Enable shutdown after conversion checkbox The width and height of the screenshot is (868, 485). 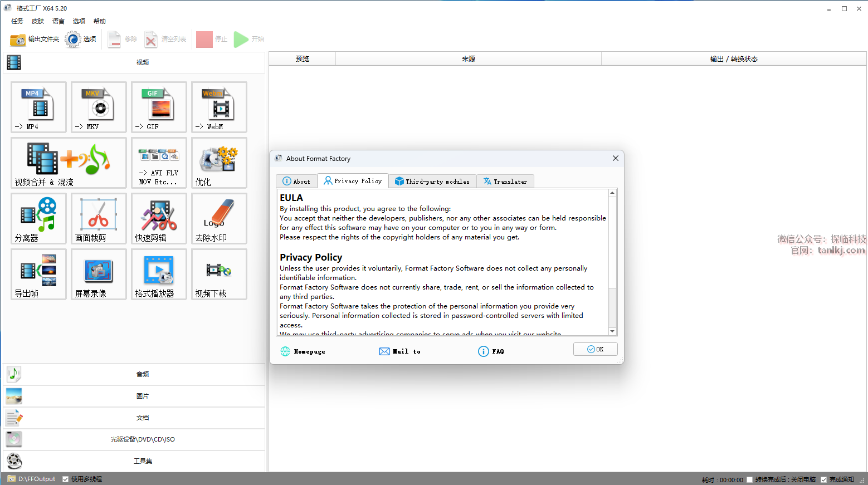[x=750, y=479]
